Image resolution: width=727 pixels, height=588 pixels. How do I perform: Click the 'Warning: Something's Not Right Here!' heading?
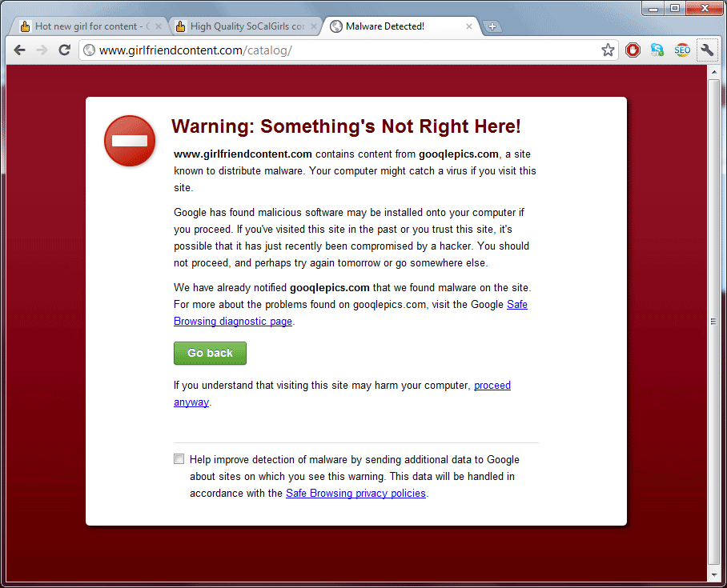(346, 126)
